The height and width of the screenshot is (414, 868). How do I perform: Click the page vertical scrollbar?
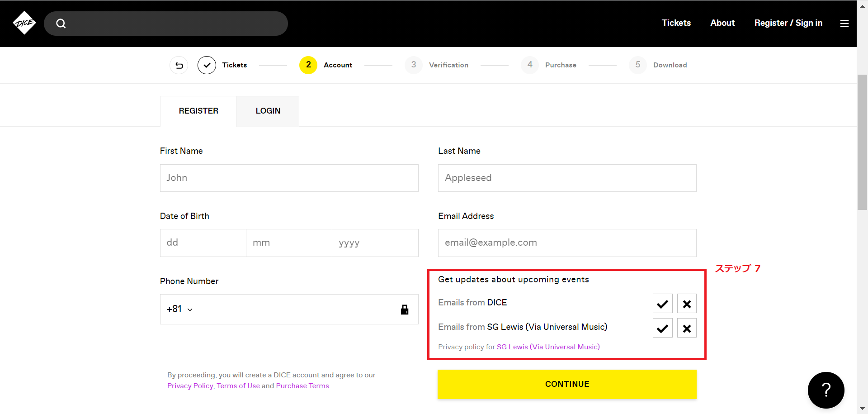862,142
